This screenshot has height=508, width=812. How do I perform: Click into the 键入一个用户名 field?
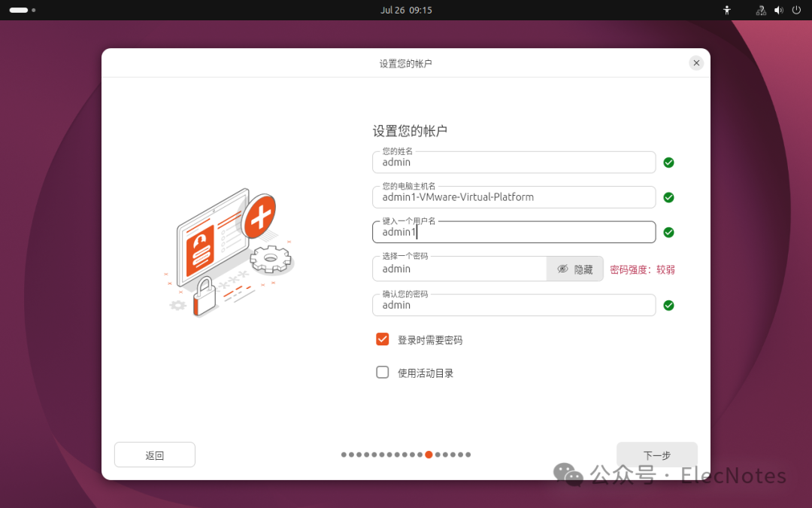click(514, 233)
